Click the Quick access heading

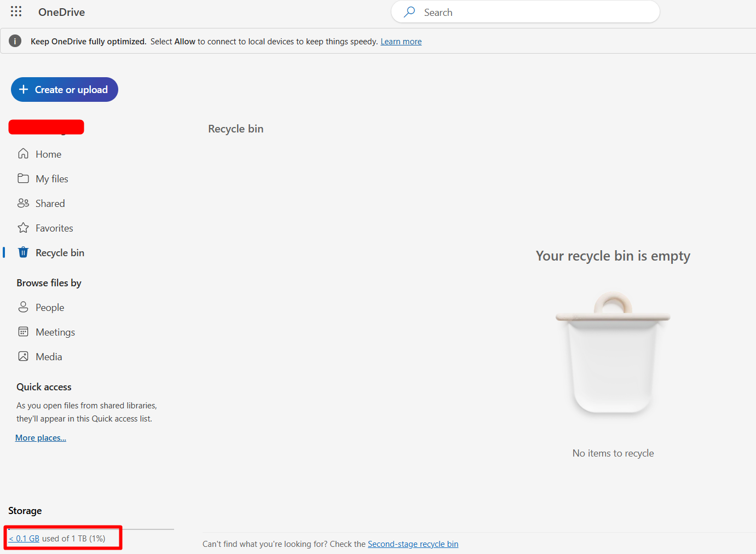(44, 387)
